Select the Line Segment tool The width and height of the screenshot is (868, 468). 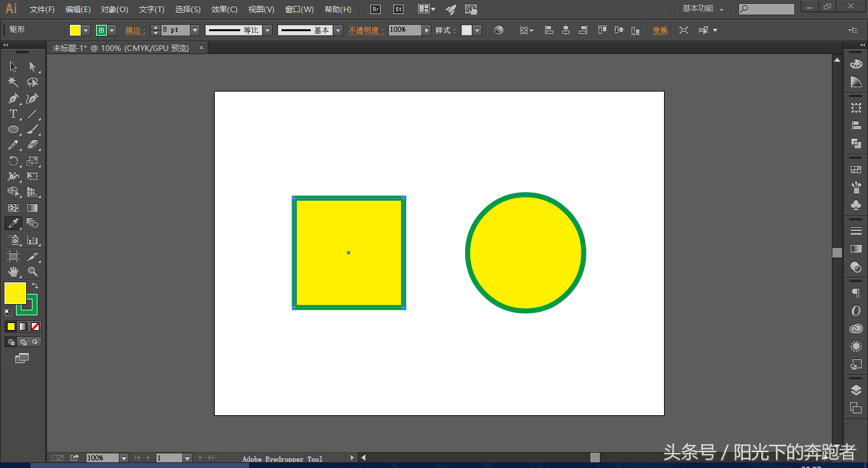[x=32, y=114]
